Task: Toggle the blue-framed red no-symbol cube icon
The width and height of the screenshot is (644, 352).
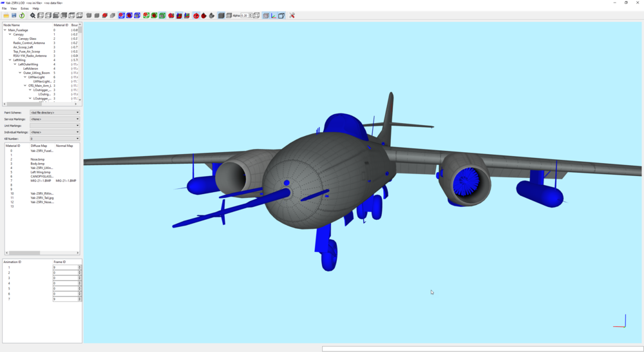Action: [x=122, y=15]
